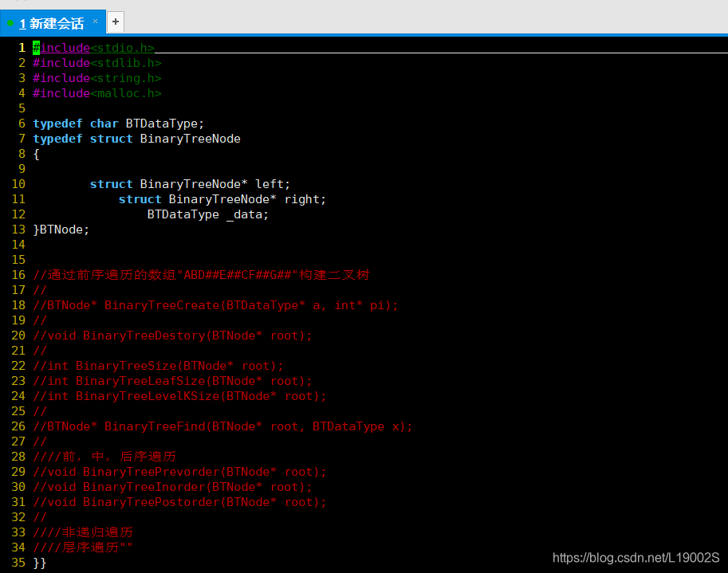
Task: Click the BinaryTreeFind comment line
Action: pyautogui.click(x=222, y=426)
